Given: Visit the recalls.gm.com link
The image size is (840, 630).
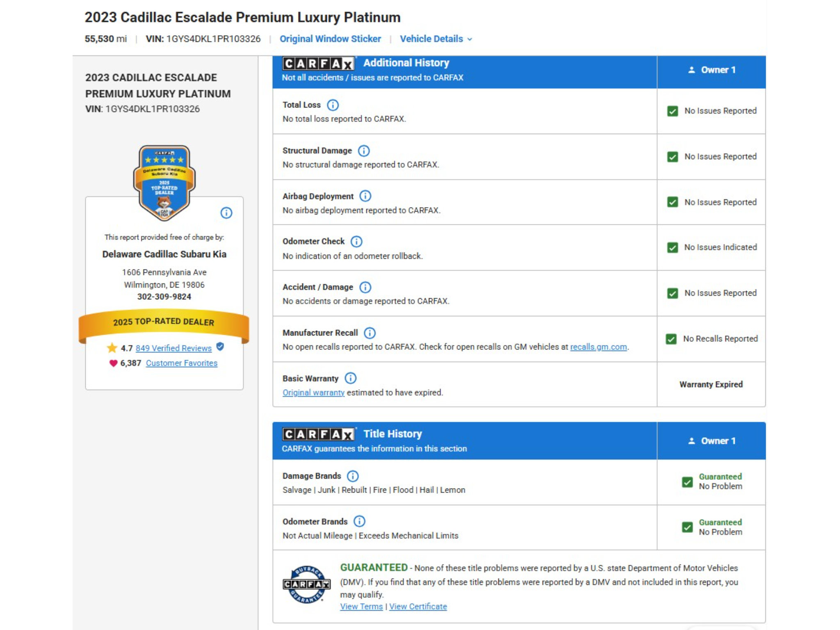Looking at the screenshot, I should (x=598, y=347).
